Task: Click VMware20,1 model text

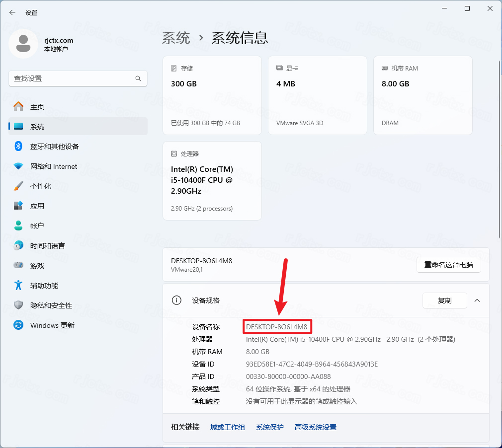Action: point(187,270)
